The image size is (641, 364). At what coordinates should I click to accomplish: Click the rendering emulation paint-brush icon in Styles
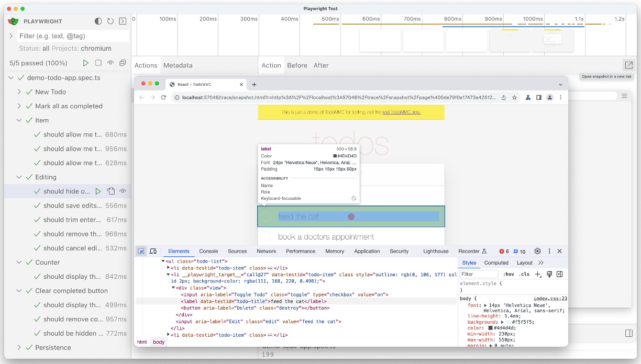549,274
